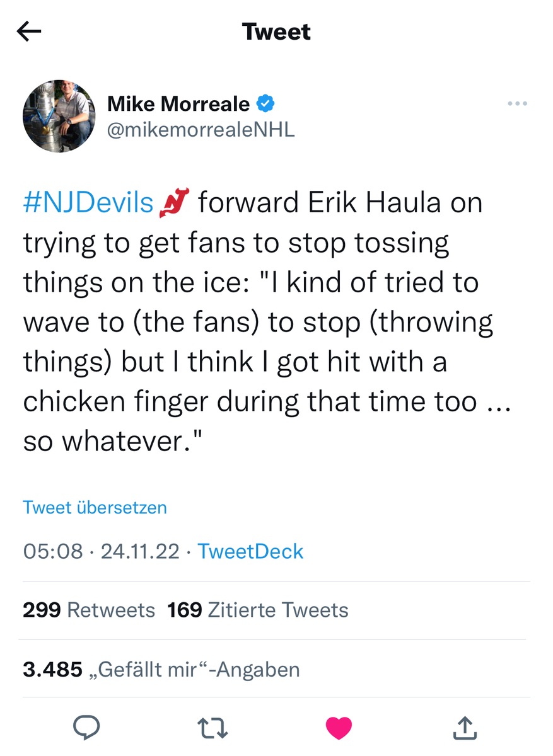
Task: Open the @mikemorrealeNHL handle
Action: click(201, 130)
